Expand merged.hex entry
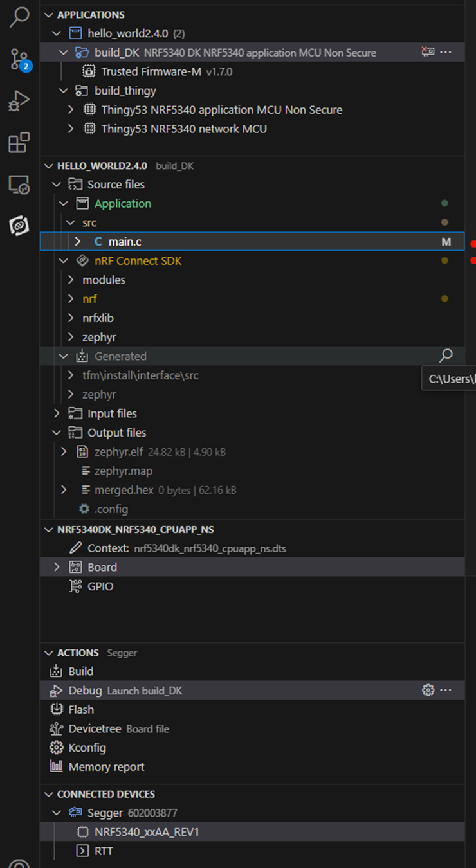 [63, 490]
